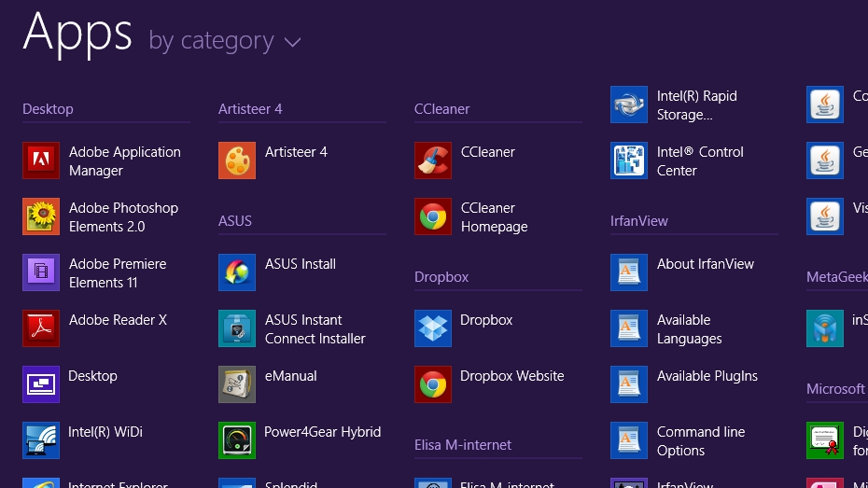This screenshot has width=868, height=488.
Task: Click the 'Dropbox Website' label text
Action: click(x=512, y=376)
